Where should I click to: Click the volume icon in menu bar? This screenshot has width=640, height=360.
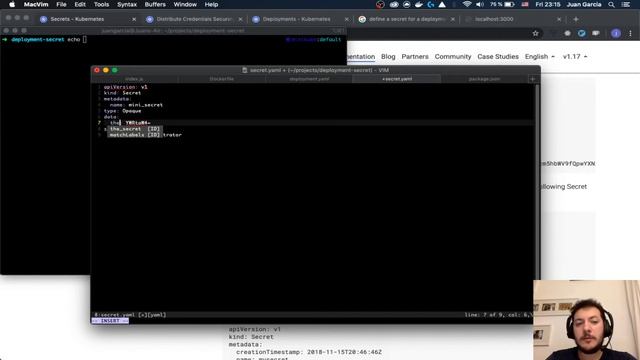(x=480, y=4)
